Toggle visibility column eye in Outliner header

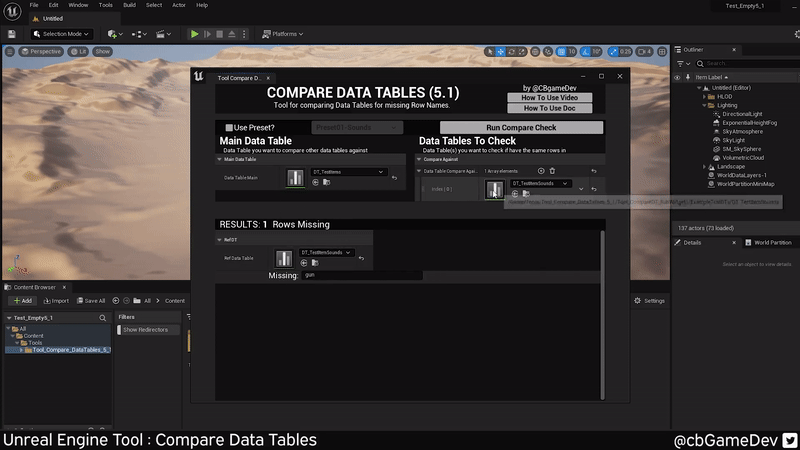pyautogui.click(x=678, y=77)
